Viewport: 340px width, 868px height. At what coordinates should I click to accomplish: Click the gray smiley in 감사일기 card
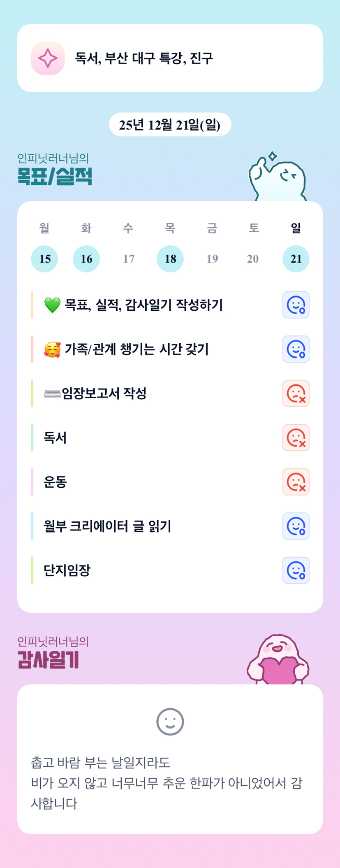pyautogui.click(x=170, y=721)
